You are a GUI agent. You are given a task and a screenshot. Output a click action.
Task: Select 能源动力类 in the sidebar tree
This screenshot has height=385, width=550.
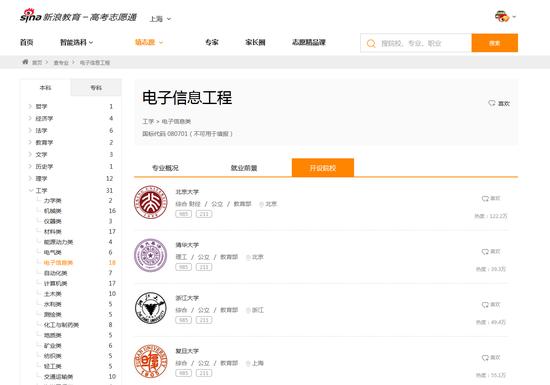click(x=59, y=242)
